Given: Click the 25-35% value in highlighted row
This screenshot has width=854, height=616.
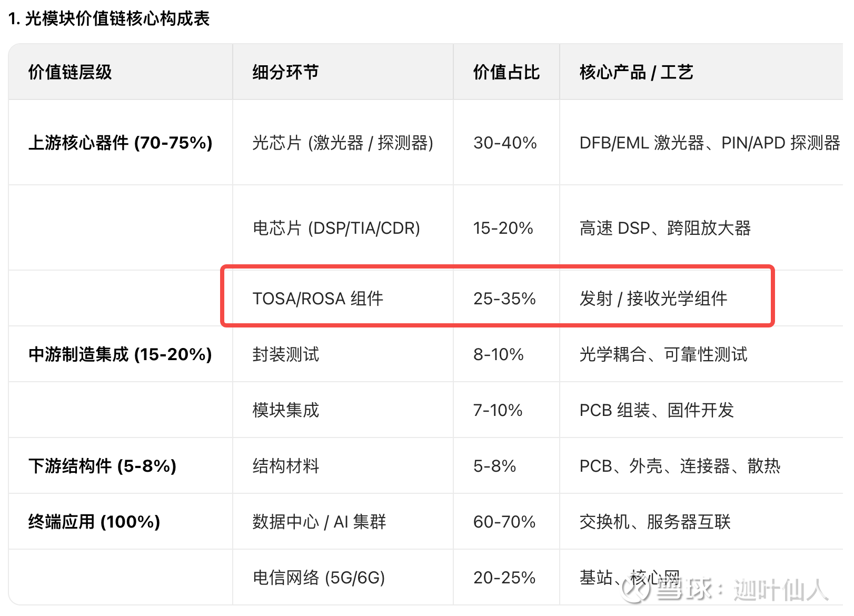Looking at the screenshot, I should click(504, 299).
